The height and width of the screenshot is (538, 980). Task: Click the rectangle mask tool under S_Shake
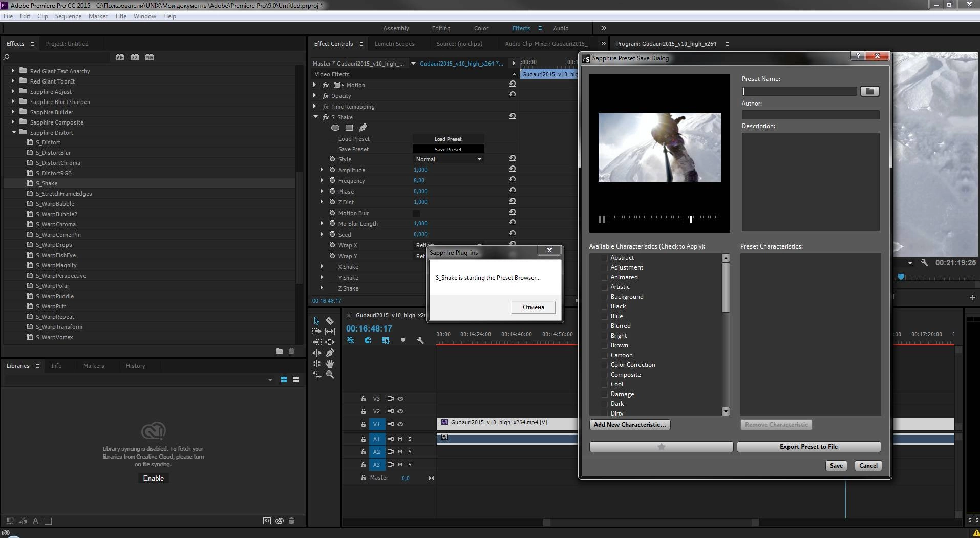[x=349, y=128]
